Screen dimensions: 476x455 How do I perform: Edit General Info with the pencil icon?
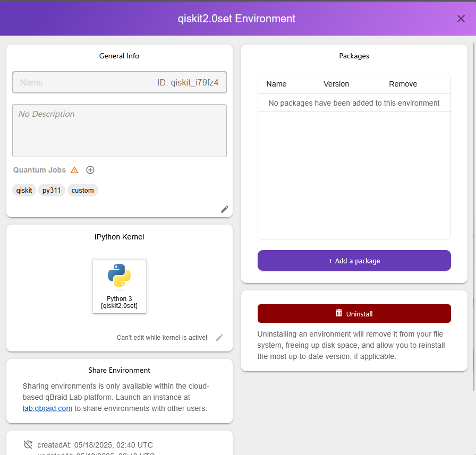click(224, 209)
